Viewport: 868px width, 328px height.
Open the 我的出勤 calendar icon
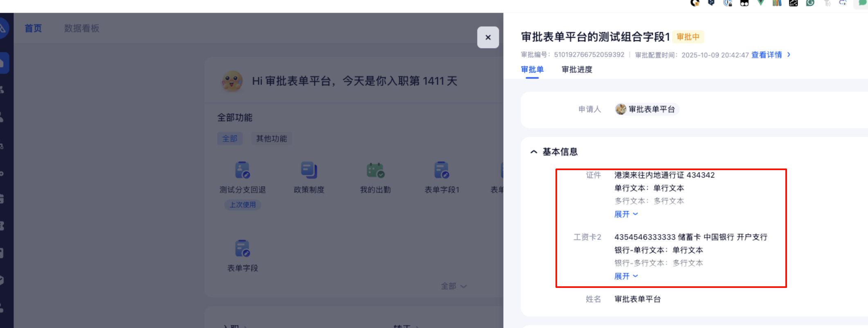click(375, 171)
